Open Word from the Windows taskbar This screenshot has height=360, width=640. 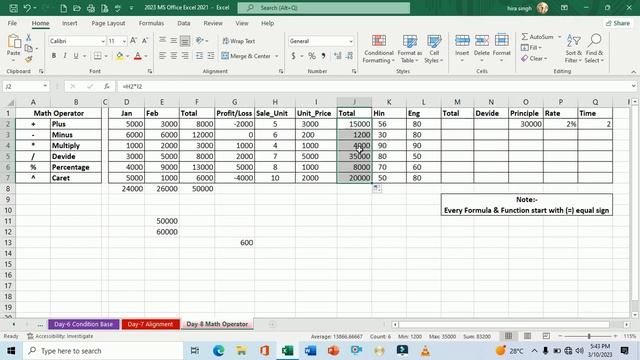(x=310, y=351)
